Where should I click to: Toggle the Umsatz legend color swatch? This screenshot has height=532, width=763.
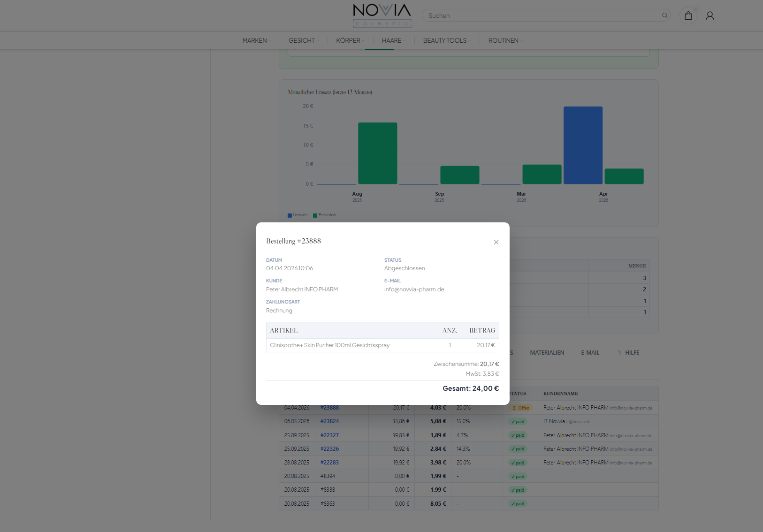tap(290, 215)
